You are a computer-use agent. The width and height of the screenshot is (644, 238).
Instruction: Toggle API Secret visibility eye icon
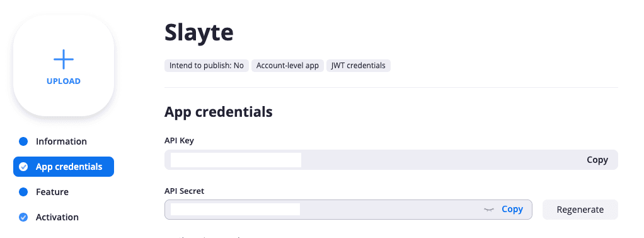pyautogui.click(x=488, y=210)
